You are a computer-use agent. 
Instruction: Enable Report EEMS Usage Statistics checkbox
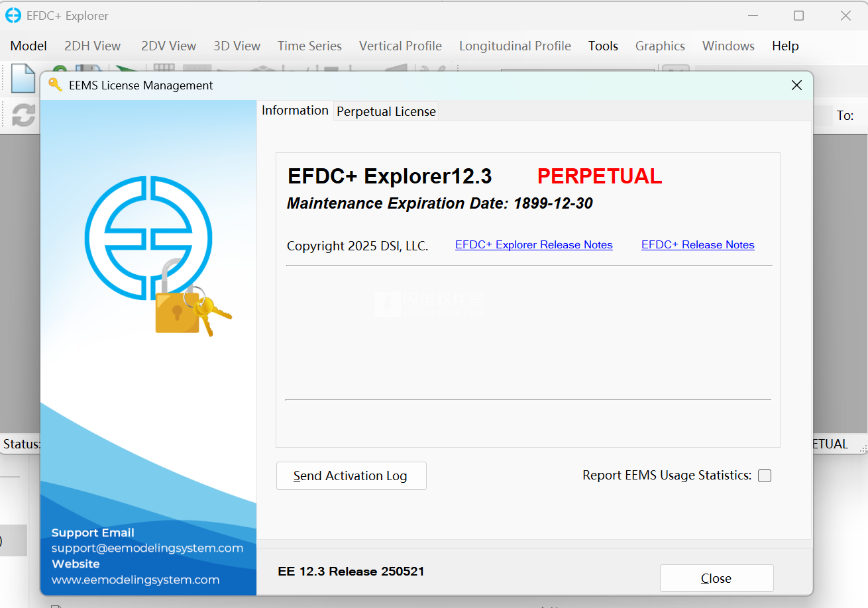click(x=765, y=476)
